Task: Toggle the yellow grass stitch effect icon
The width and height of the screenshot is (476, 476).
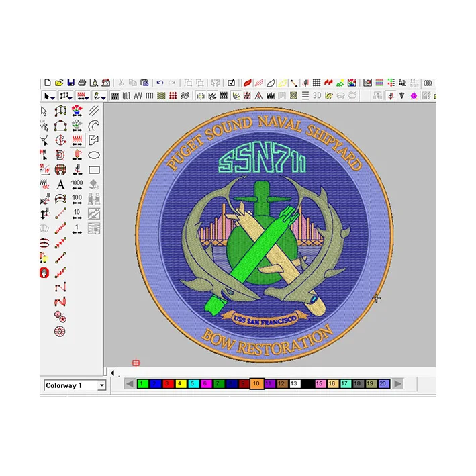Action: (329, 96)
